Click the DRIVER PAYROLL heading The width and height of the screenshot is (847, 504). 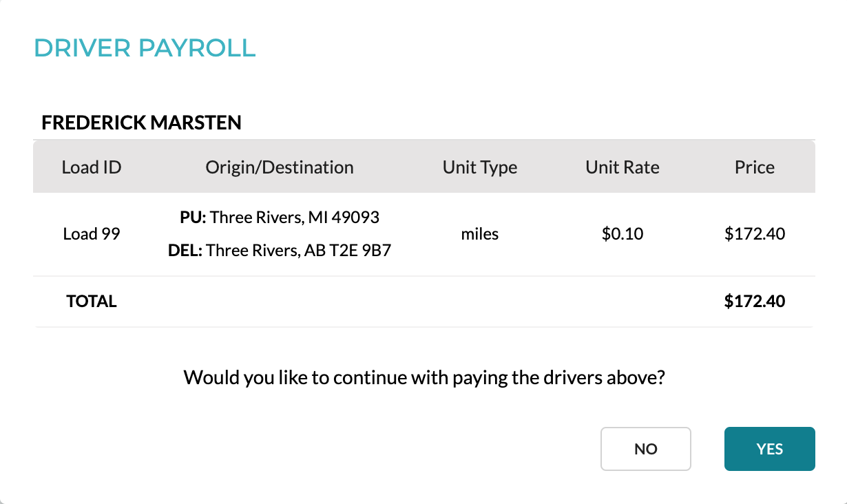(x=145, y=48)
